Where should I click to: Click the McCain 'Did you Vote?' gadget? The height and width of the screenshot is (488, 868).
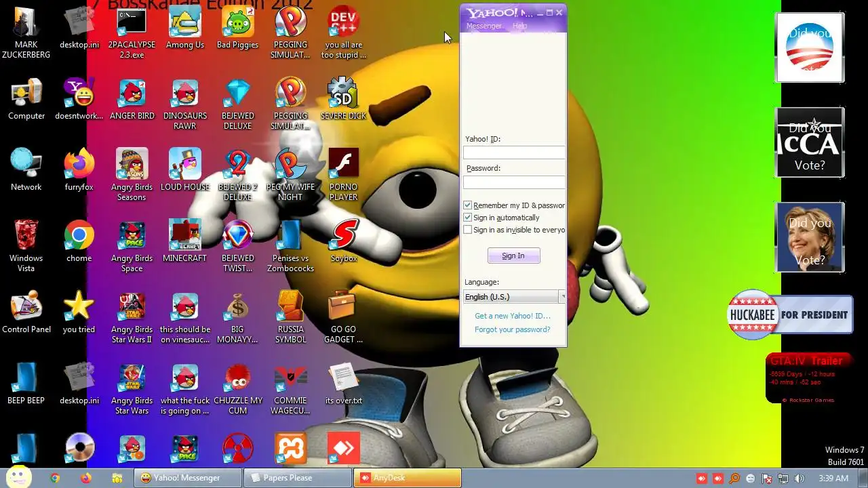coord(810,142)
